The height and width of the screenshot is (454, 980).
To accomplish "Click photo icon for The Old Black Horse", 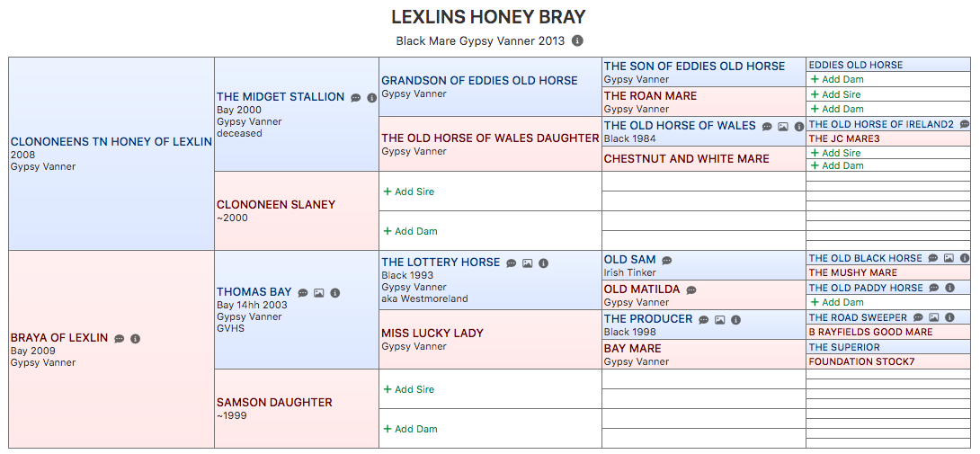I will click(949, 258).
